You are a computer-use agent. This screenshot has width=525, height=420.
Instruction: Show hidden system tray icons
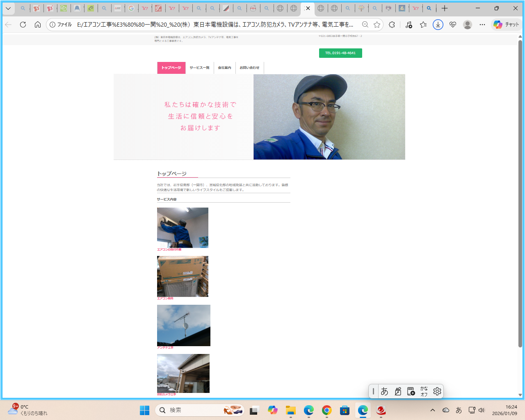point(433,410)
